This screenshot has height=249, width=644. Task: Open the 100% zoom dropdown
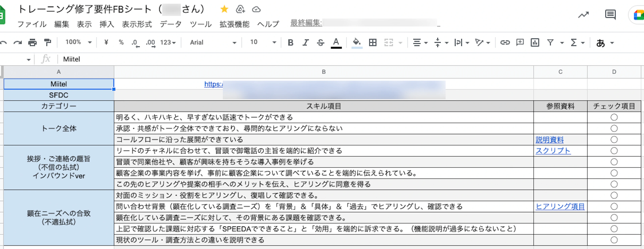tap(78, 42)
